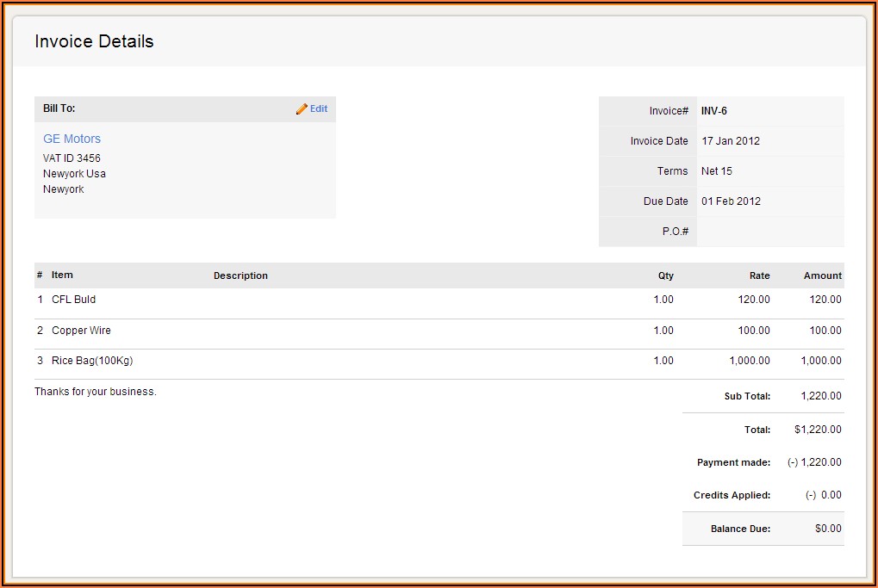This screenshot has width=878, height=588.
Task: Select the Copper Wire line item
Action: point(80,330)
